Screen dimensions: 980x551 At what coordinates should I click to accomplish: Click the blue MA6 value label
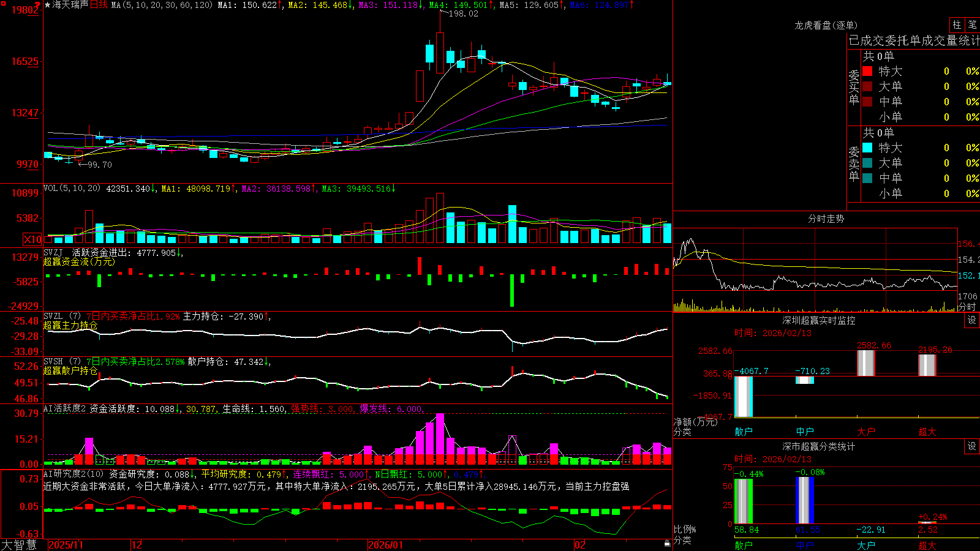pos(600,5)
